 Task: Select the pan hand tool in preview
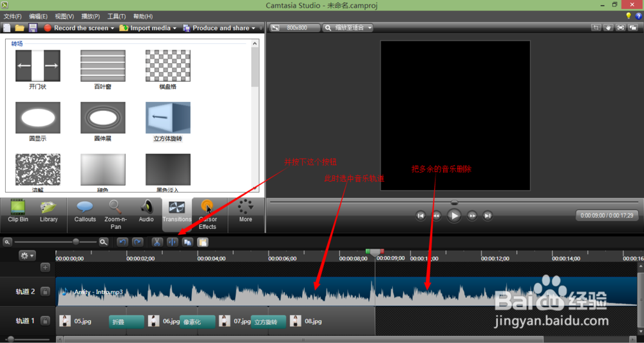[x=609, y=28]
